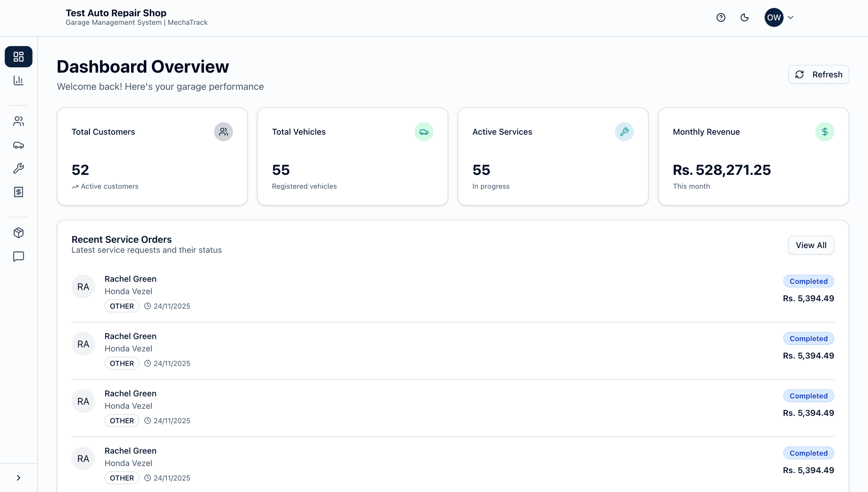View All recent service orders

click(811, 245)
